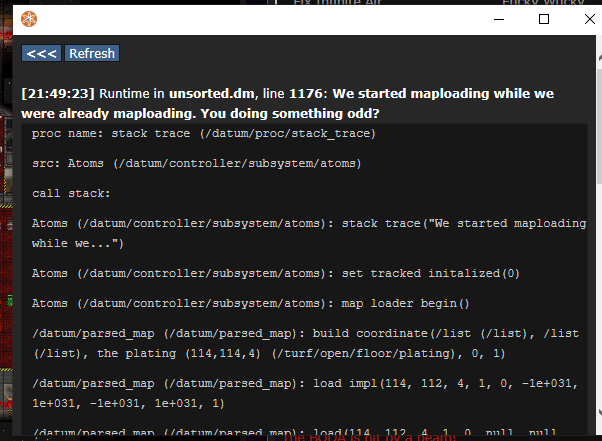Click the 'stack trace("We started maploading' line
602x441 pixels.
click(309, 233)
